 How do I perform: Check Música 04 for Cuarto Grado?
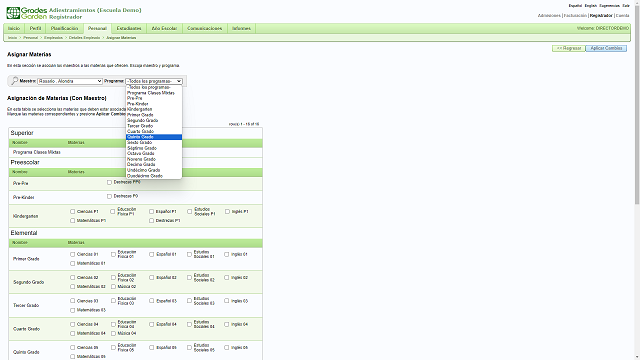113,333
